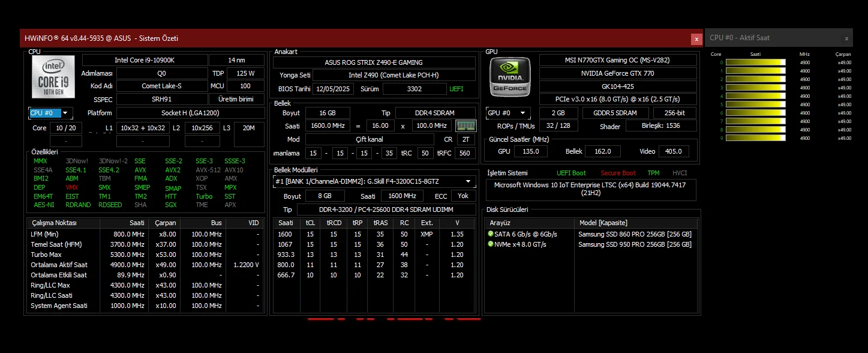The width and height of the screenshot is (868, 353).
Task: Click the PCIe v3.0 x16 link field
Action: 618,99
